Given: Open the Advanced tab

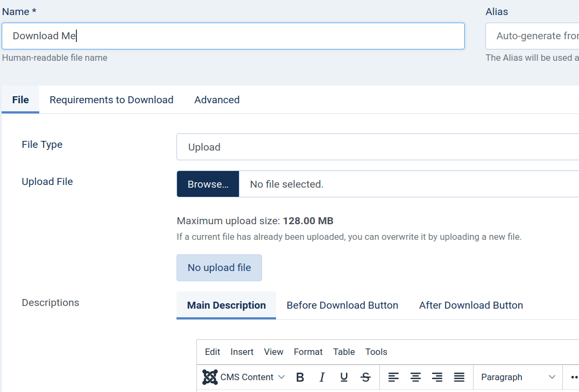Looking at the screenshot, I should click(217, 100).
